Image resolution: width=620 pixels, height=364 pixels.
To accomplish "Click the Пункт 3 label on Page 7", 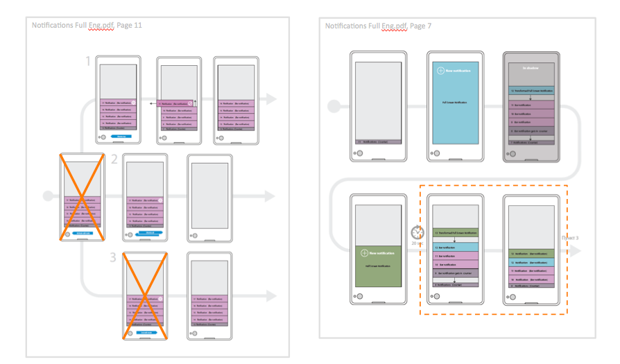I will click(x=570, y=238).
